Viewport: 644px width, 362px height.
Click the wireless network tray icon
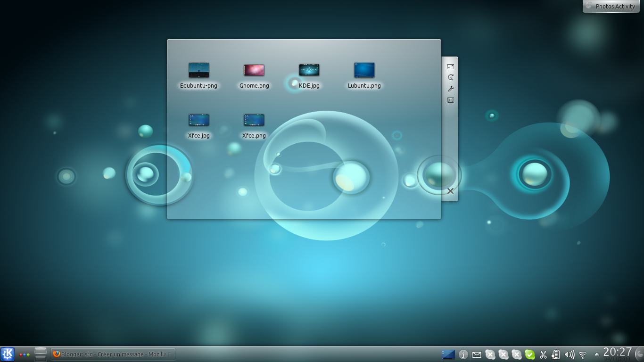[582, 354]
